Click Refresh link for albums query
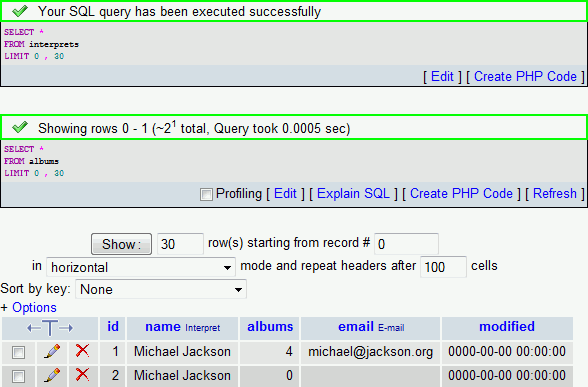The width and height of the screenshot is (588, 387). (555, 194)
